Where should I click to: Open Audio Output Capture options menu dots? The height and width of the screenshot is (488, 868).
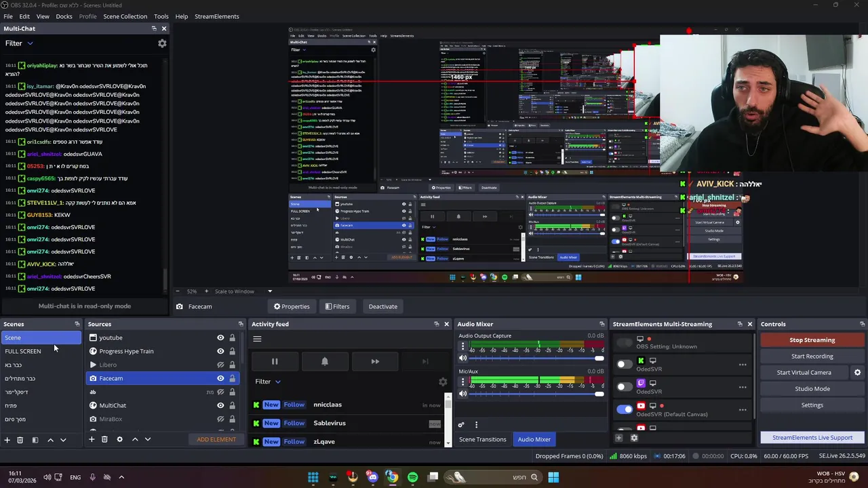(463, 346)
